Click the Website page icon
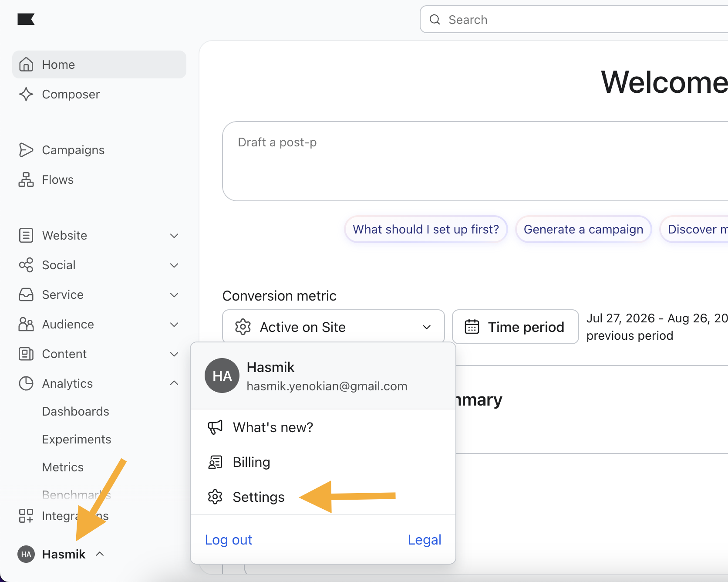 point(26,235)
